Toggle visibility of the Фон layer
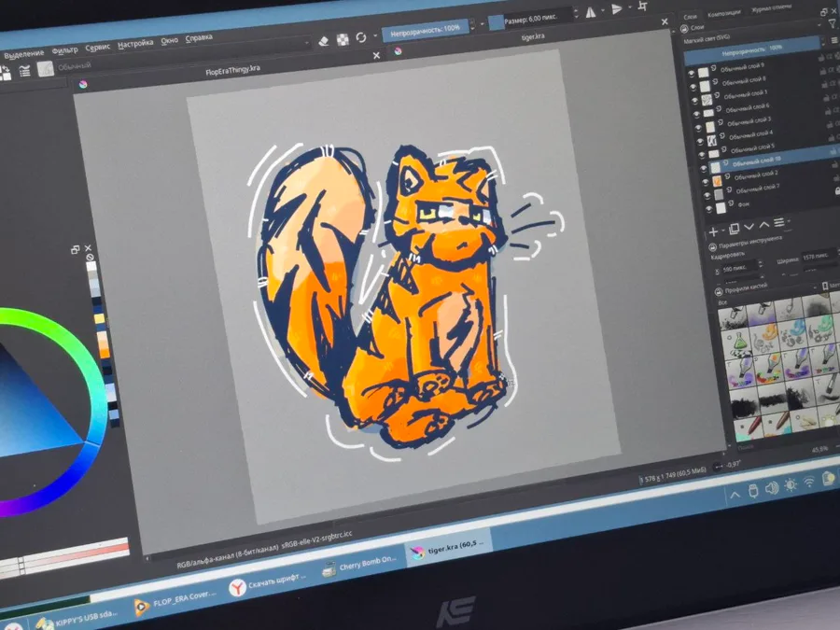This screenshot has width=840, height=630. pos(709,209)
